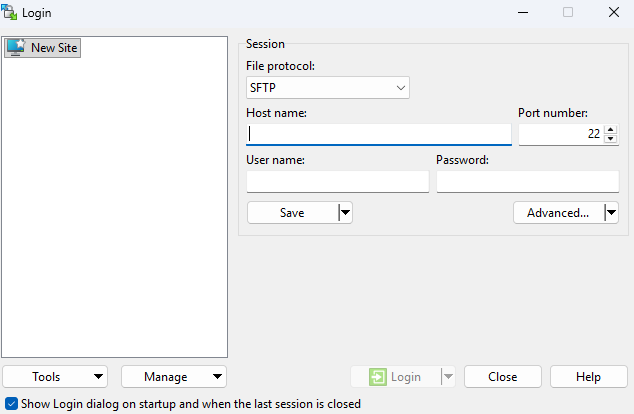
Task: Expand the Save button dropdown arrow
Action: (x=345, y=212)
